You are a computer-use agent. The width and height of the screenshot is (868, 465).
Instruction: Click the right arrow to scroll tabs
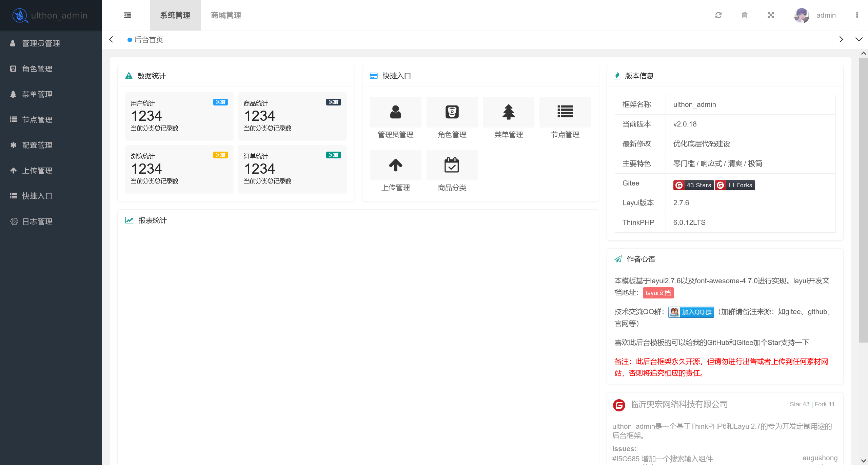pyautogui.click(x=841, y=39)
